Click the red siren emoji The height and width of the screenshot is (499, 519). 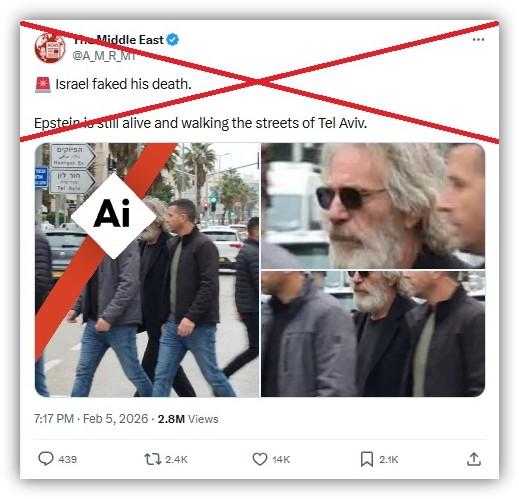(43, 84)
